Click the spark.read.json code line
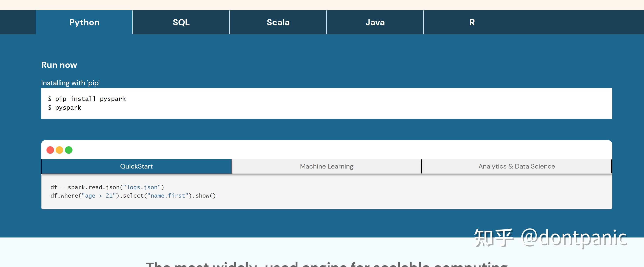The image size is (644, 267). pyautogui.click(x=107, y=187)
